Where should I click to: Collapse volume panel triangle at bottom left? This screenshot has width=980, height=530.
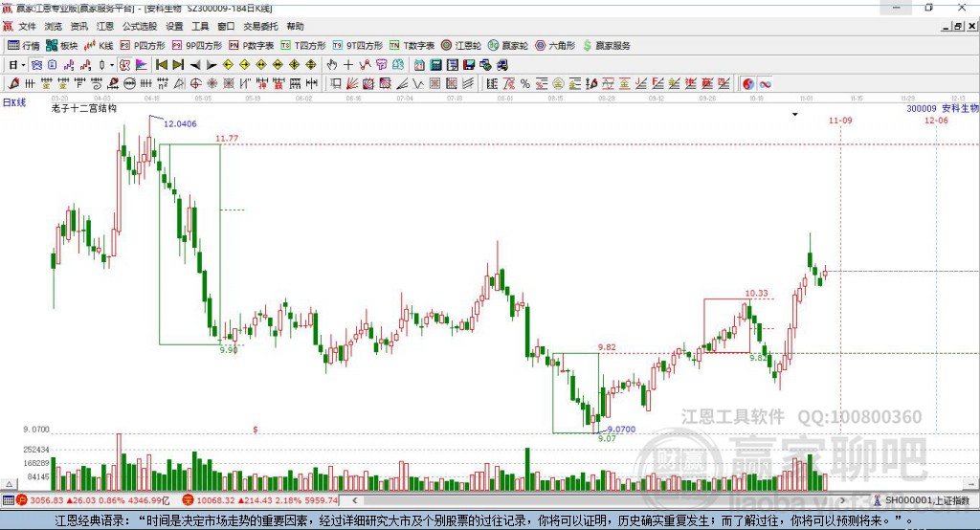pos(9,484)
